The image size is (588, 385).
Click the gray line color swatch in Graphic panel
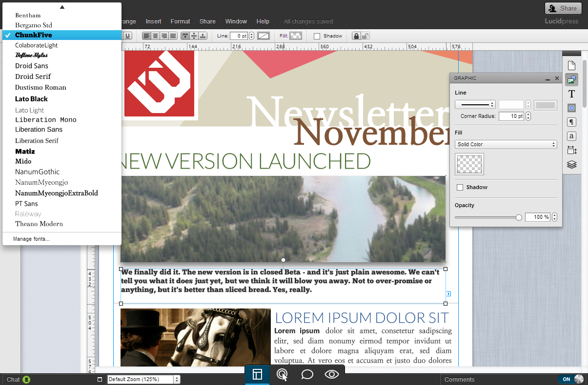click(546, 105)
